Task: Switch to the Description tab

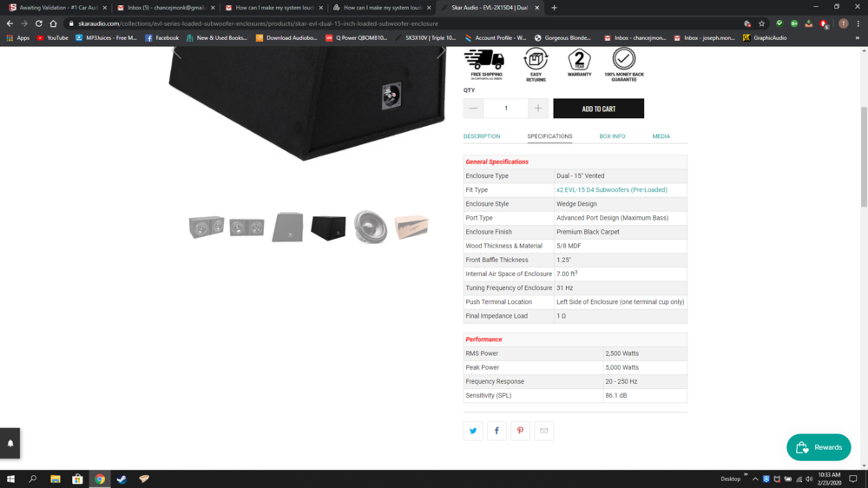Action: pyautogui.click(x=482, y=136)
